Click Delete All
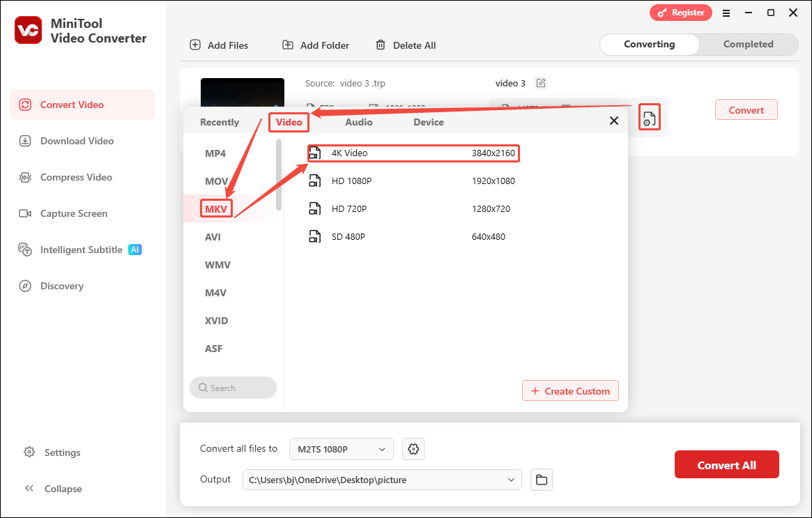Screen dimensions: 812x518 click(406, 45)
